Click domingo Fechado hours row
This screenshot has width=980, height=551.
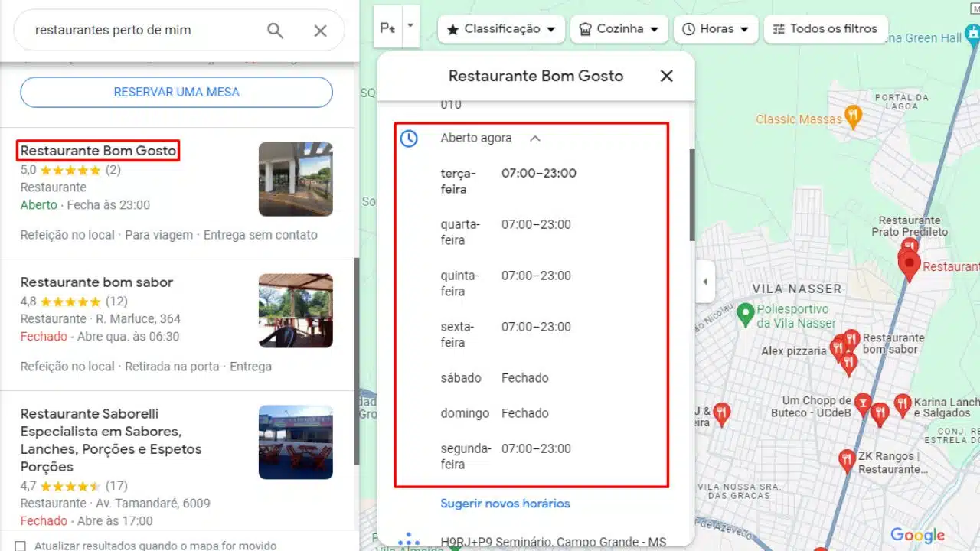pyautogui.click(x=495, y=413)
